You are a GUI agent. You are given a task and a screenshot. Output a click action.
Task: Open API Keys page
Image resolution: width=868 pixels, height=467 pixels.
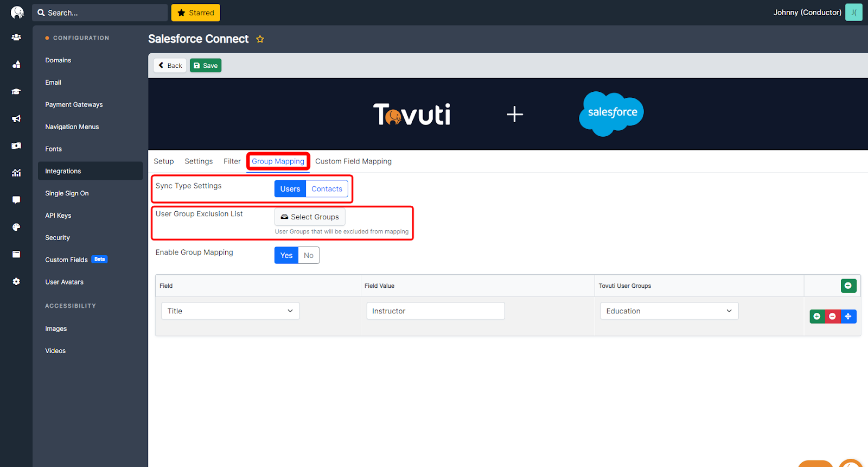click(58, 216)
